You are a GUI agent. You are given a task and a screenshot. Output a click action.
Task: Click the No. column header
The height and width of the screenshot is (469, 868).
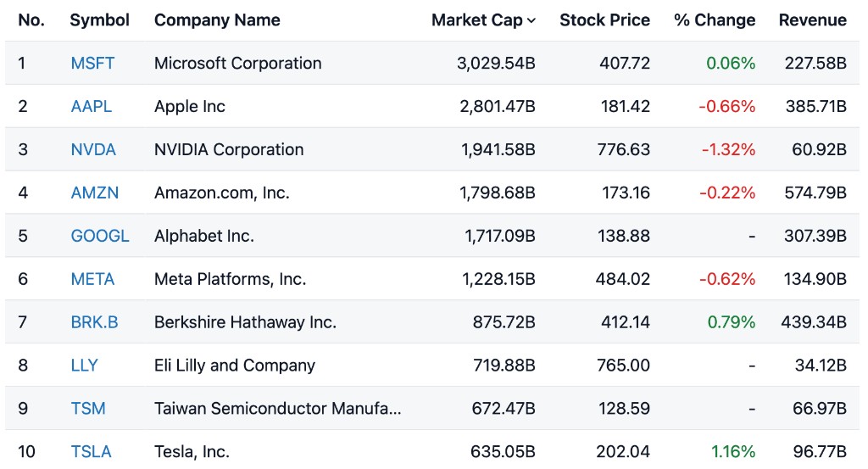click(31, 20)
